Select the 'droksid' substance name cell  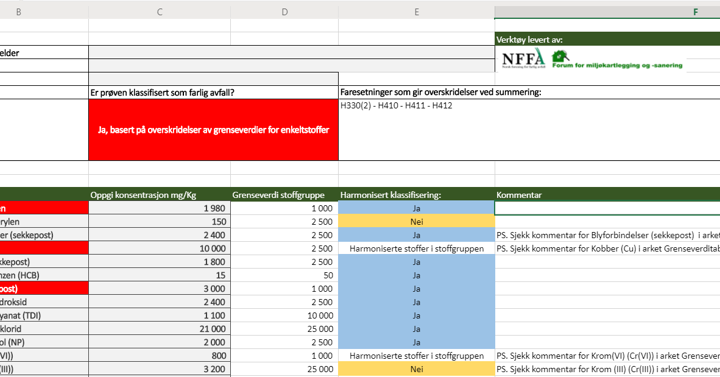coord(44,302)
